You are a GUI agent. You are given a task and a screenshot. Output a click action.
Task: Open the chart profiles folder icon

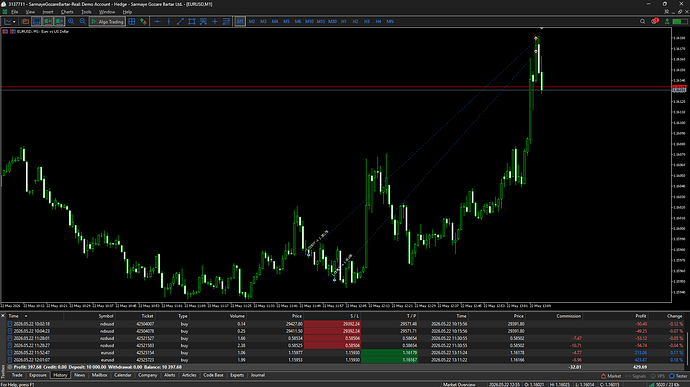tap(26, 21)
